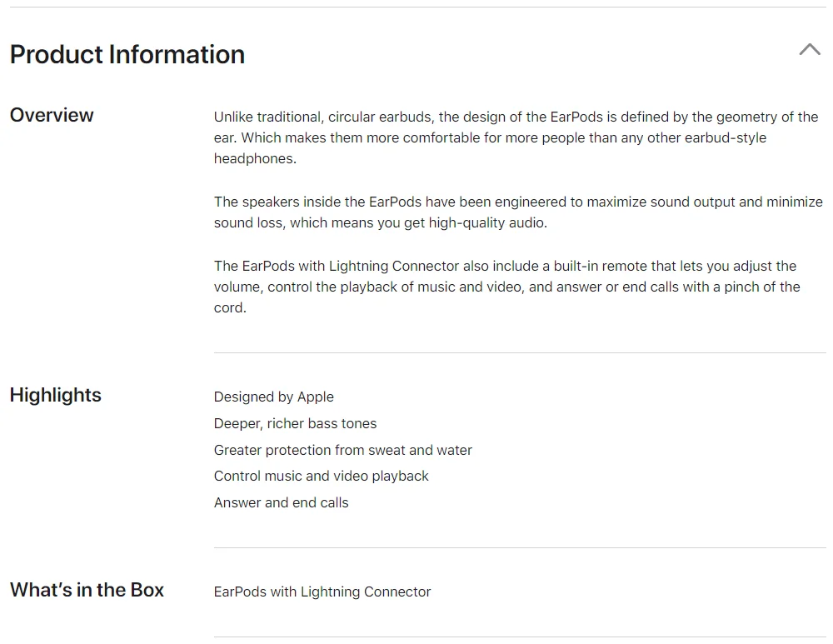The height and width of the screenshot is (644, 833).
Task: Select the Overview section label
Action: click(52, 115)
